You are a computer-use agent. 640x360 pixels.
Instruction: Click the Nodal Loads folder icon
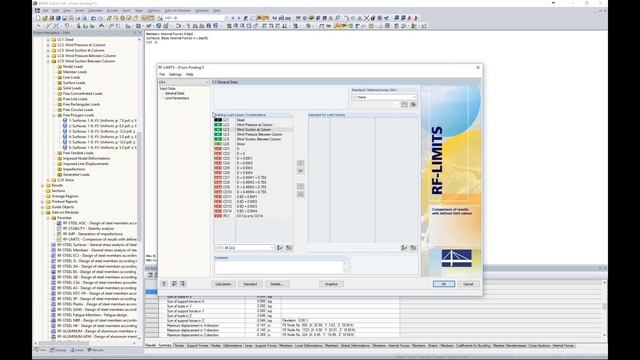59,67
